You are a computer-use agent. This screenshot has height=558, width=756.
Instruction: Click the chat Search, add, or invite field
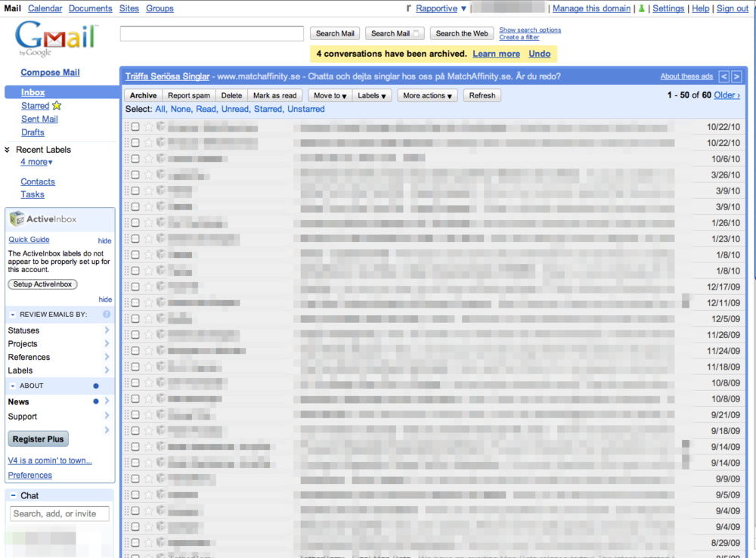(59, 513)
